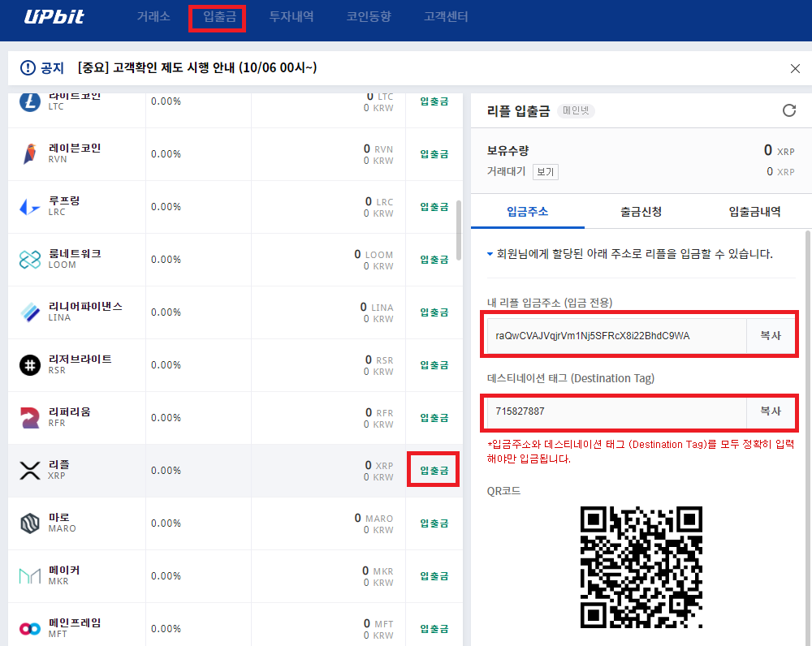Click 입출금 for MFT row
The width and height of the screenshot is (812, 646).
(x=434, y=630)
